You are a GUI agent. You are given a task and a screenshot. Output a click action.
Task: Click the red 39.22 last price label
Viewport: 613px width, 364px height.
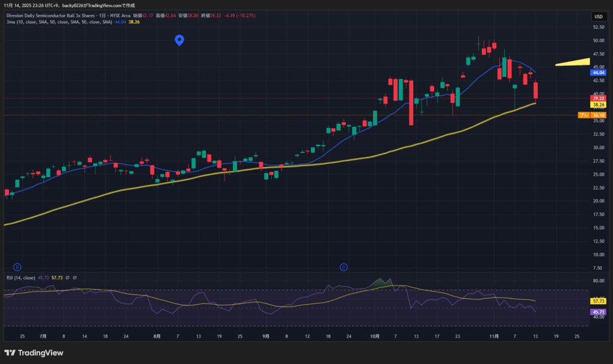coord(598,98)
